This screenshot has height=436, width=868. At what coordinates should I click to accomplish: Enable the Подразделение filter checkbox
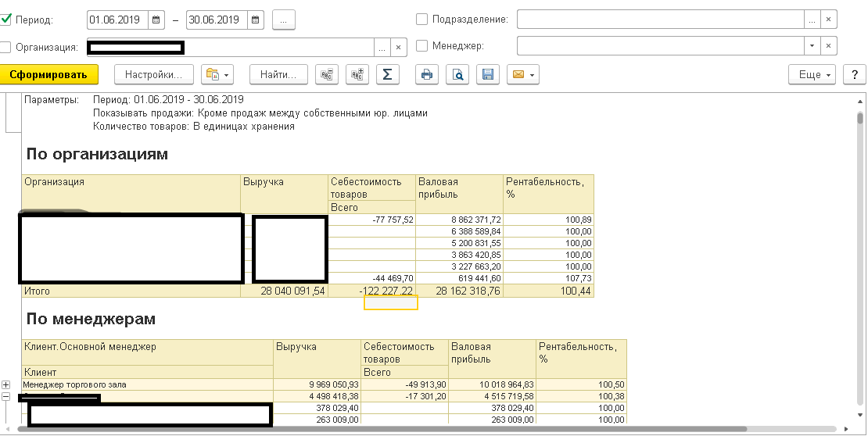[x=422, y=20]
